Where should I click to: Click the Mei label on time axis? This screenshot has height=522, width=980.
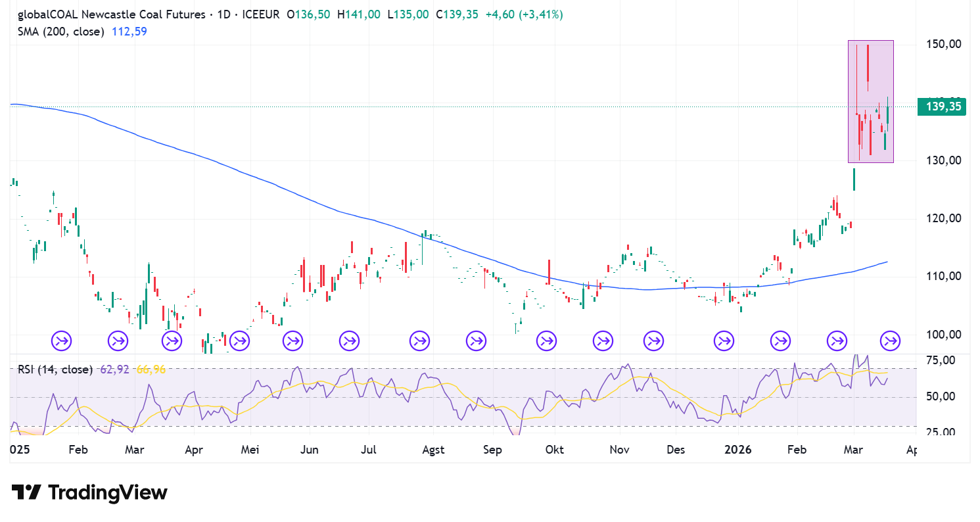(x=250, y=450)
